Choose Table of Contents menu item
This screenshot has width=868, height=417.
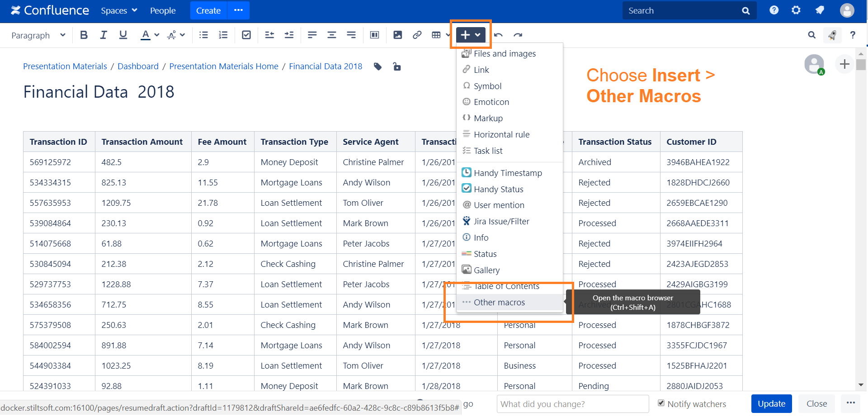tap(506, 286)
